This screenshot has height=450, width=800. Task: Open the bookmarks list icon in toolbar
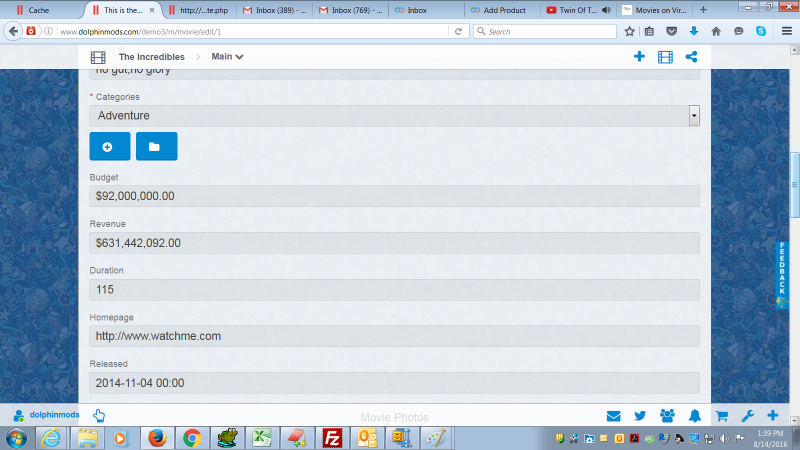[649, 31]
